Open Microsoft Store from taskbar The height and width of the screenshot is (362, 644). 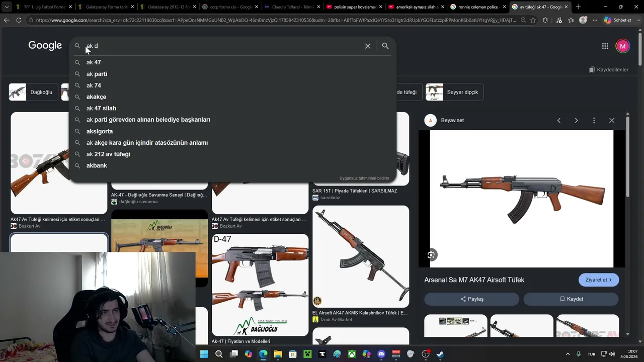[x=293, y=354]
